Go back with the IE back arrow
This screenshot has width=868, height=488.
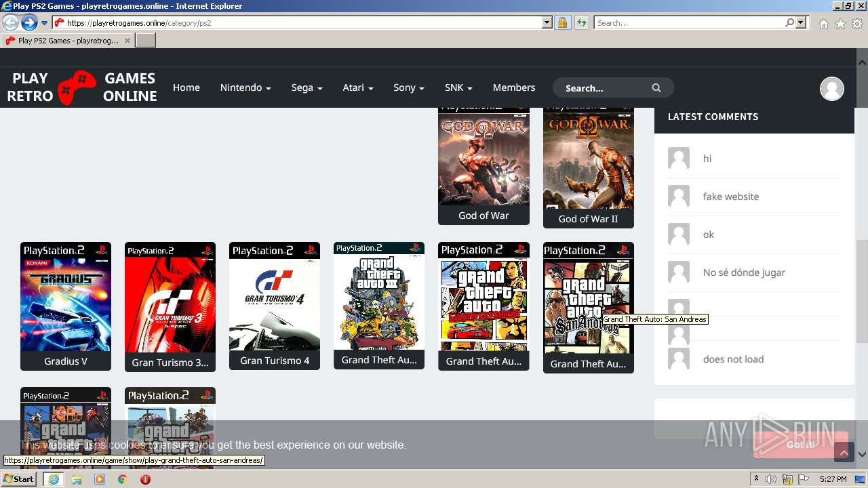10,23
